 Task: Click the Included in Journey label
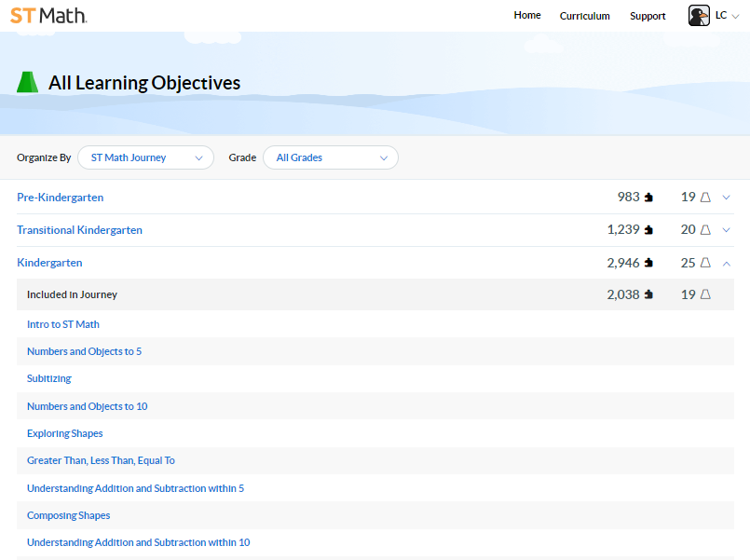72,294
